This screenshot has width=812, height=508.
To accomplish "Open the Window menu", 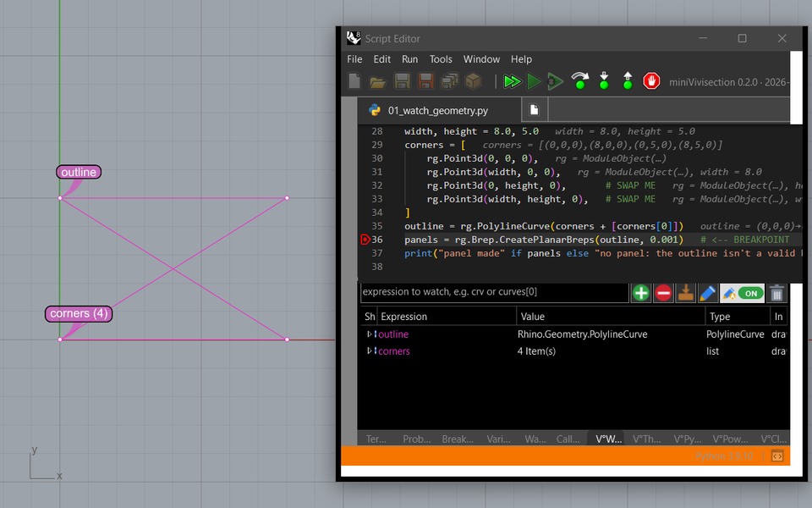I will point(481,59).
